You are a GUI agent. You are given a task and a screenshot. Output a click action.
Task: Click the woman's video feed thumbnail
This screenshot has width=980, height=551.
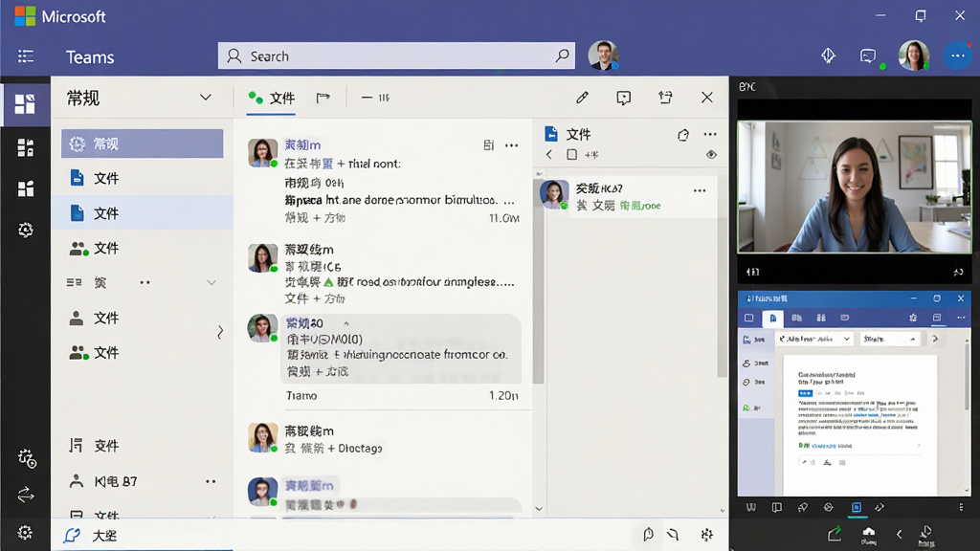pyautogui.click(x=855, y=187)
